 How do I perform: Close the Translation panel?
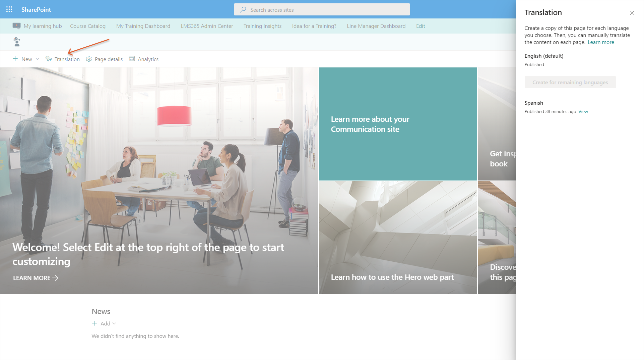(632, 13)
